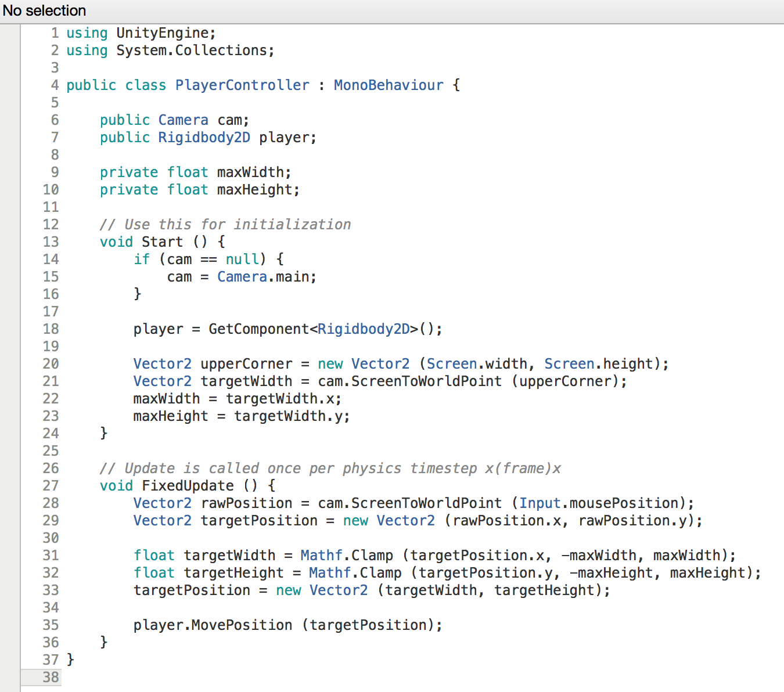Click closing brace on line 37
Image resolution: width=784 pixels, height=692 pixels.
coord(70,660)
